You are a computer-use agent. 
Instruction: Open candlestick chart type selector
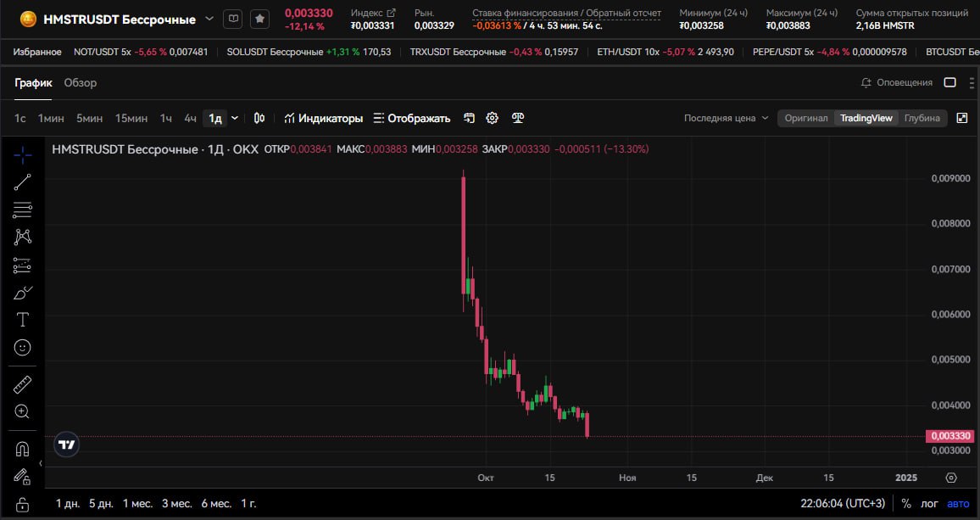tap(259, 118)
